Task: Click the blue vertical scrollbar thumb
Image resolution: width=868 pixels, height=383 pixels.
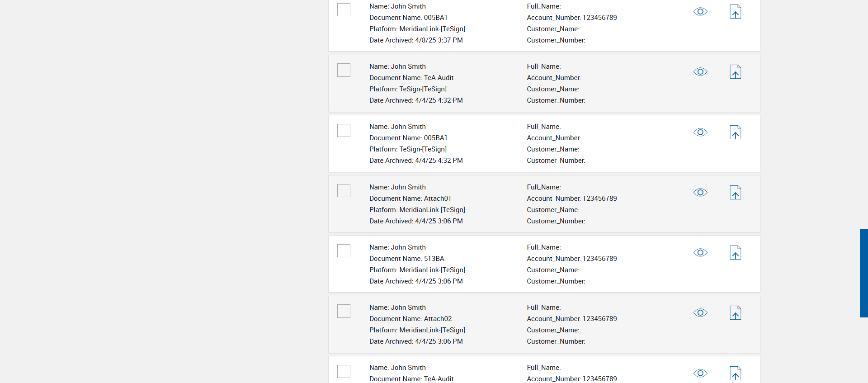Action: click(863, 273)
